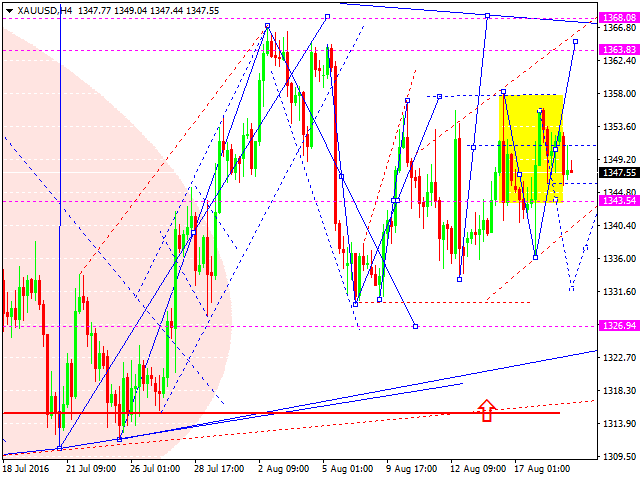Click price axis value 1362.40
The width and height of the screenshot is (640, 480).
619,60
